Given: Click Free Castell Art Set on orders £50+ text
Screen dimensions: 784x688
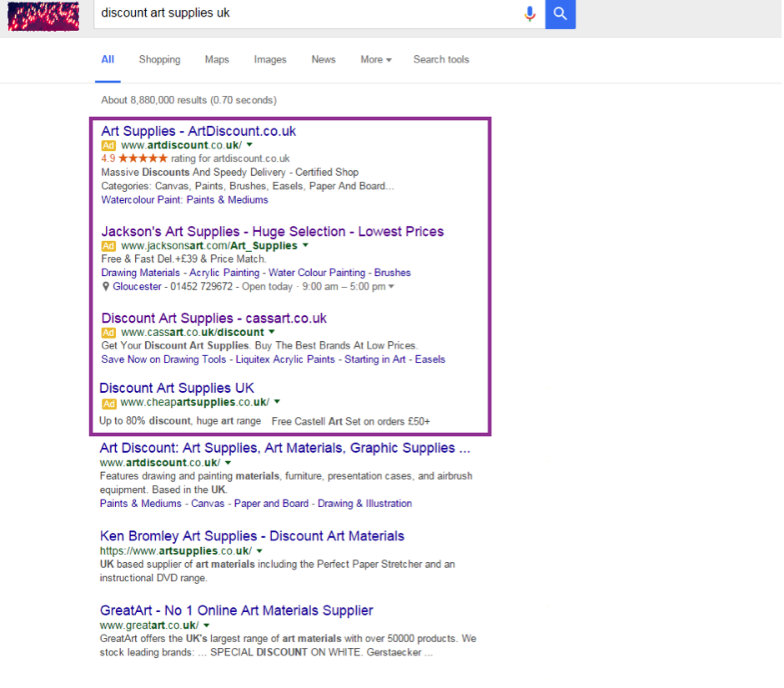Looking at the screenshot, I should click(350, 421).
